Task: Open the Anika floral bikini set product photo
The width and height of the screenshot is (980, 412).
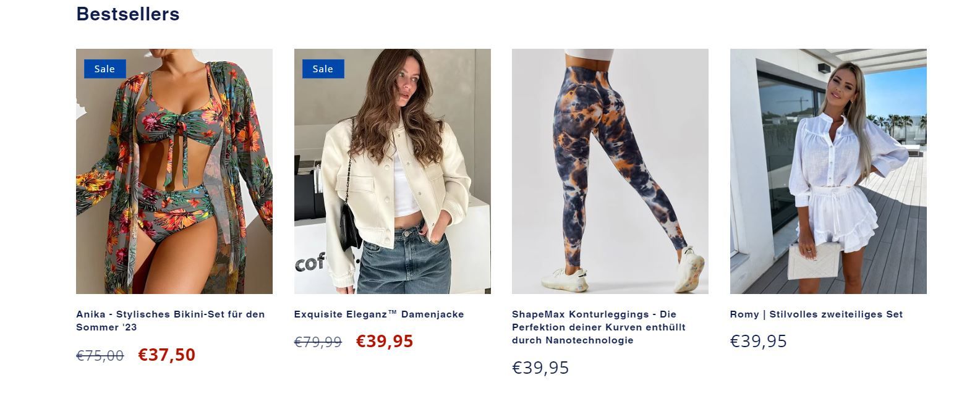Action: [174, 171]
